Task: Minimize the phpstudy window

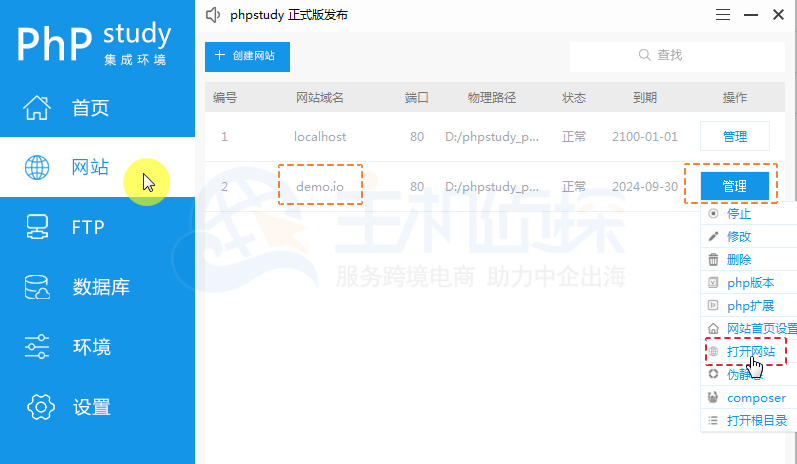Action: coord(751,15)
